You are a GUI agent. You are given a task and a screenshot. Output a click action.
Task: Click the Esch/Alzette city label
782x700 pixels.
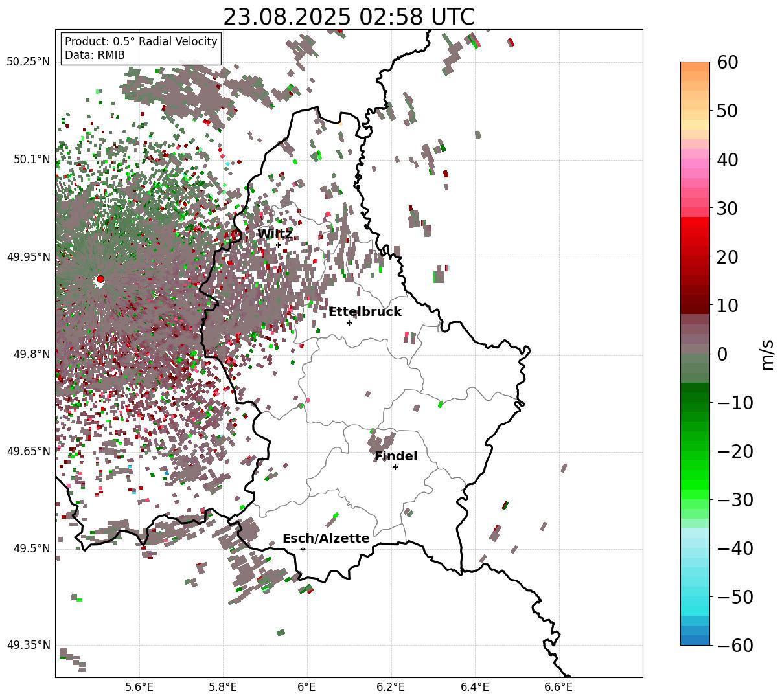point(326,538)
